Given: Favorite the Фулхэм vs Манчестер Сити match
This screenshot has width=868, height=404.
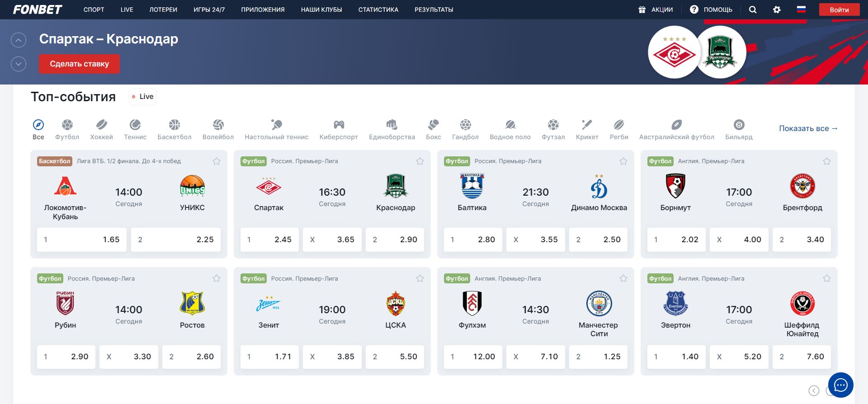Looking at the screenshot, I should pyautogui.click(x=623, y=278).
